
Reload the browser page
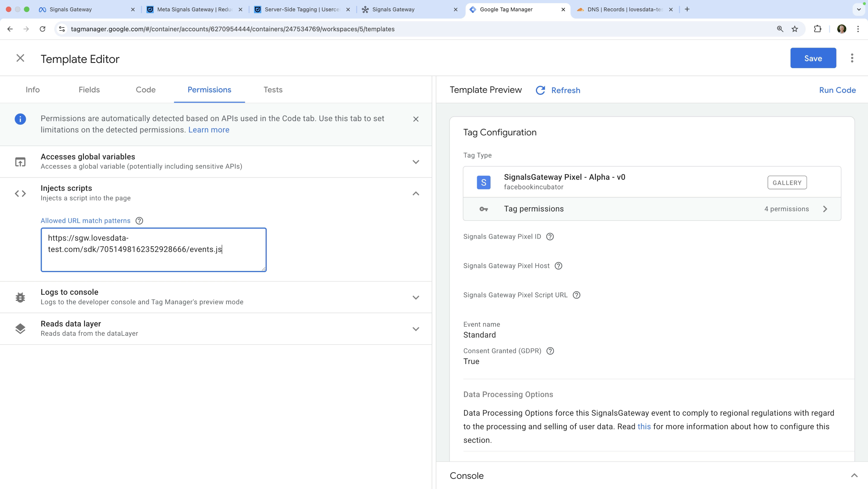pyautogui.click(x=42, y=29)
